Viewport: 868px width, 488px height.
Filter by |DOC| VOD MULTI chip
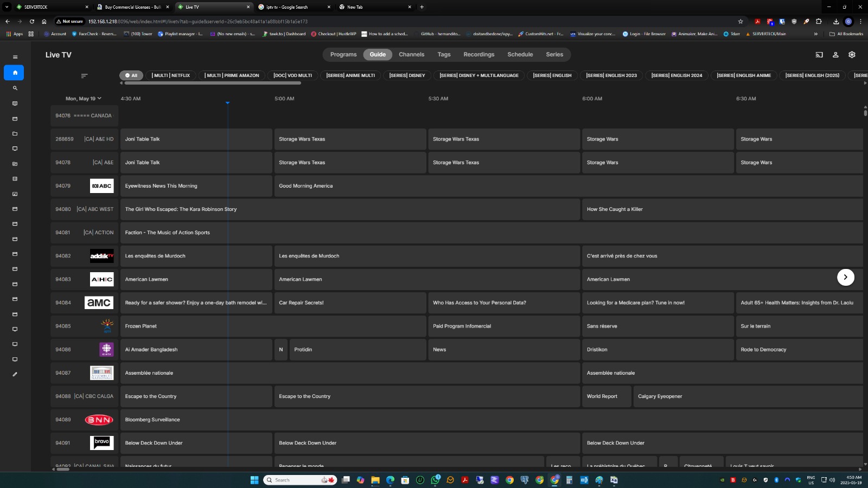292,75
